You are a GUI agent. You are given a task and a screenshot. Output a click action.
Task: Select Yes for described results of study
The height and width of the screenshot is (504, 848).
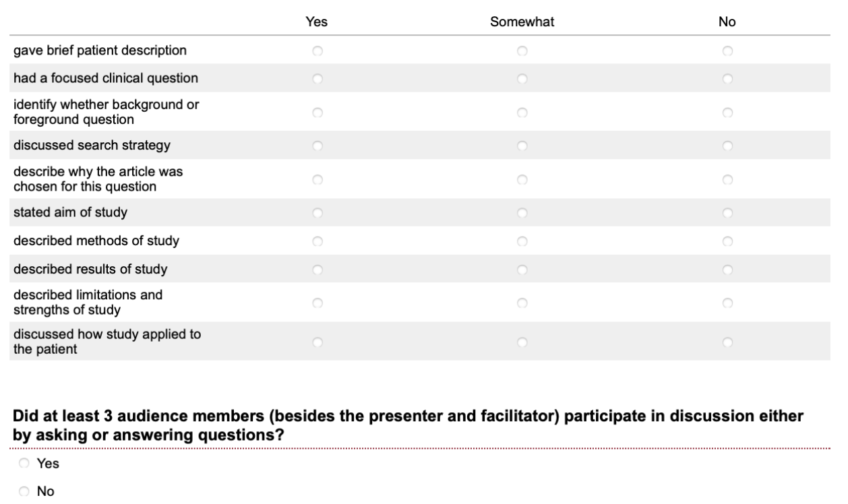coord(317,270)
